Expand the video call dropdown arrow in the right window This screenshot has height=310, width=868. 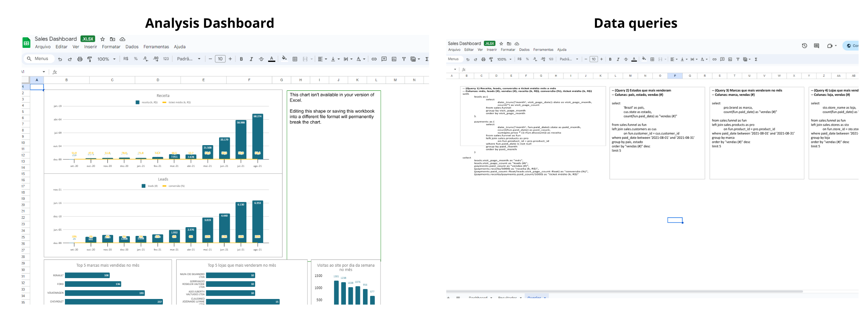[x=836, y=46]
